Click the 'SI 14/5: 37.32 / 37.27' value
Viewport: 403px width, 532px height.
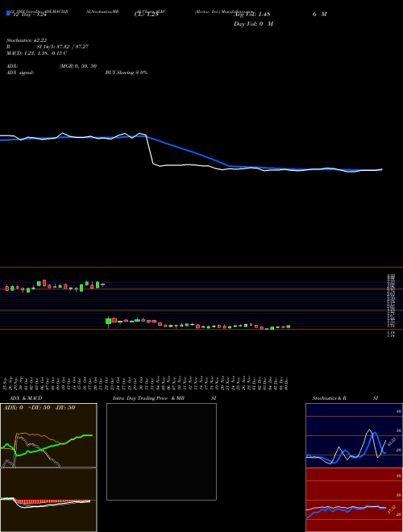[x=63, y=47]
